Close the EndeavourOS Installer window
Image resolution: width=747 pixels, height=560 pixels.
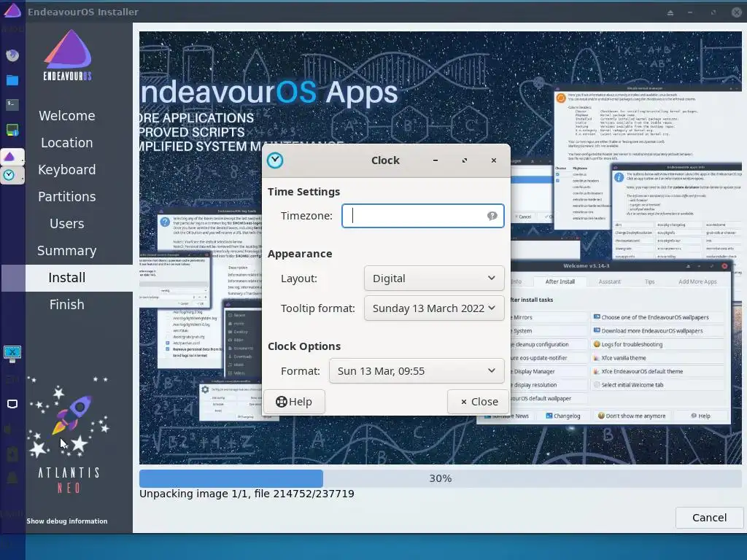(x=737, y=12)
